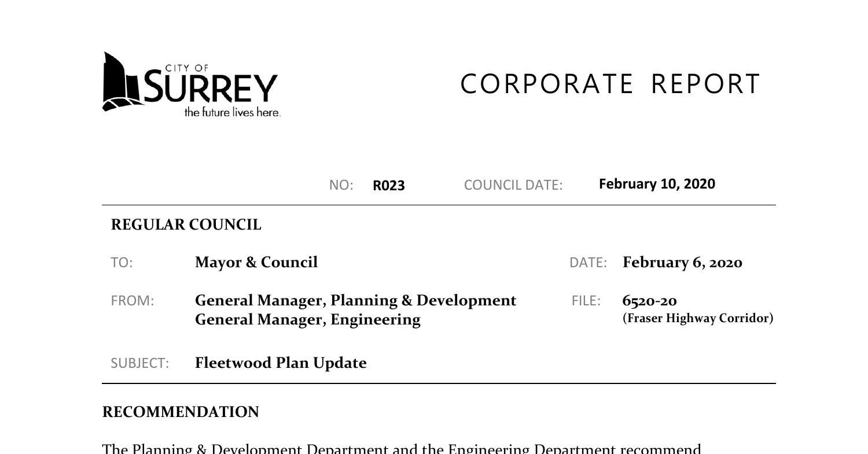This screenshot has height=454, width=868.
Task: Click the FILE: field label
Action: point(586,301)
